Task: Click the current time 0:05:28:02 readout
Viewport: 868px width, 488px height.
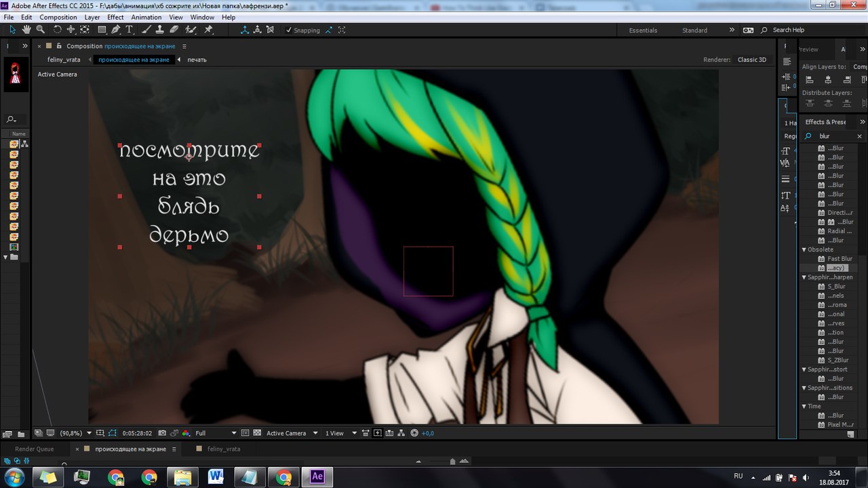Action: coord(137,433)
